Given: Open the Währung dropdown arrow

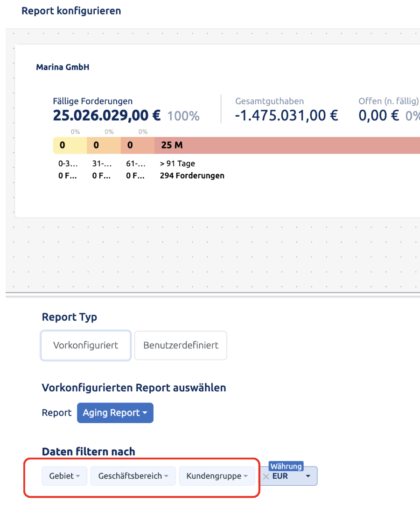Looking at the screenshot, I should pyautogui.click(x=308, y=476).
